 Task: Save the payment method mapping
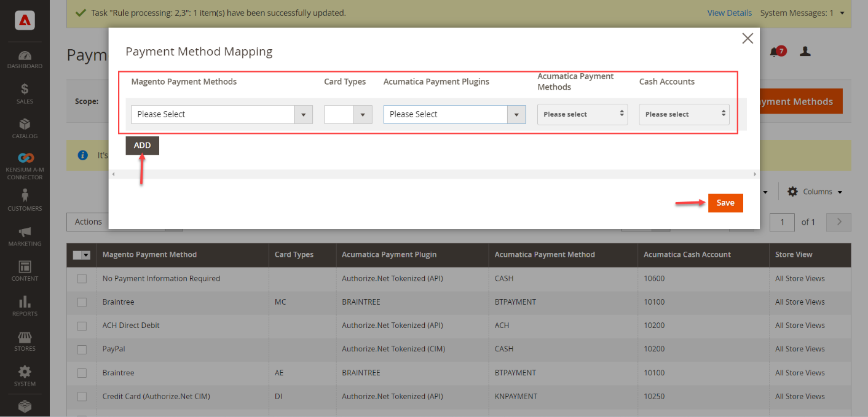coord(725,203)
